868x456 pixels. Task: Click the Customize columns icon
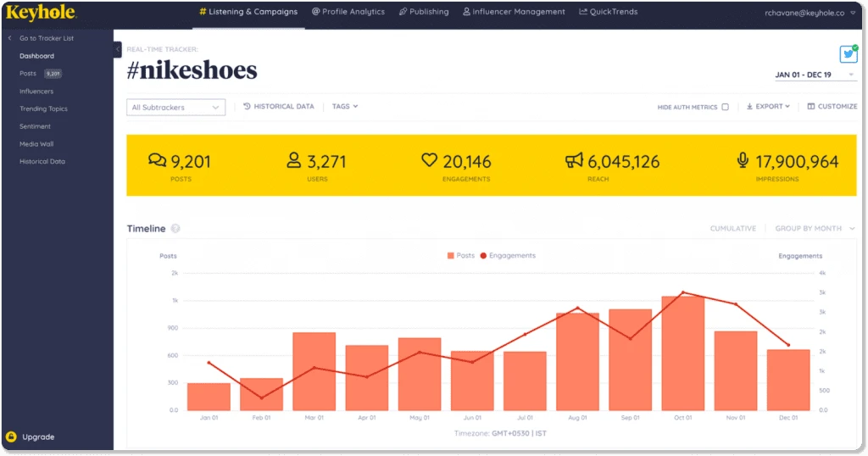tap(811, 106)
